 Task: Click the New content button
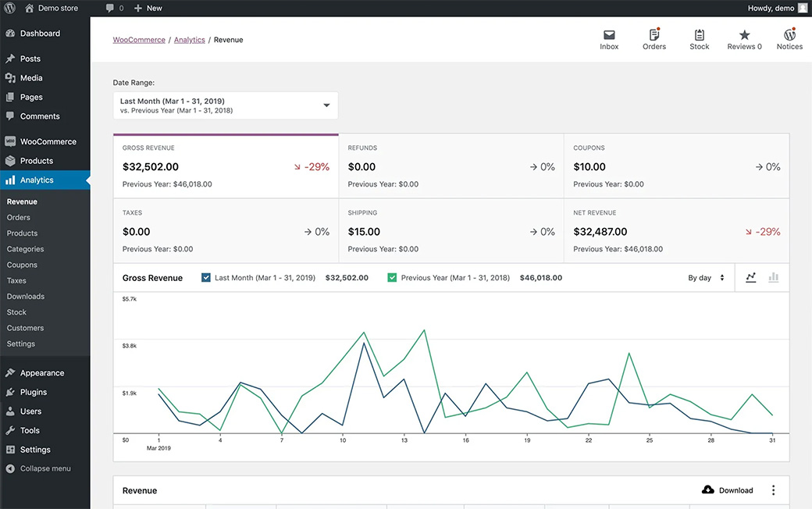tap(148, 8)
